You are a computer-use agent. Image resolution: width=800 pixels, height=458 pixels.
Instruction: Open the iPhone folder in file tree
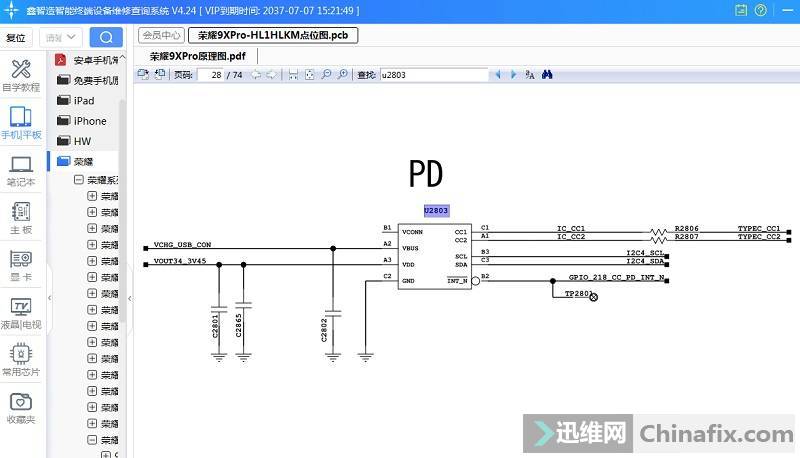[89, 121]
